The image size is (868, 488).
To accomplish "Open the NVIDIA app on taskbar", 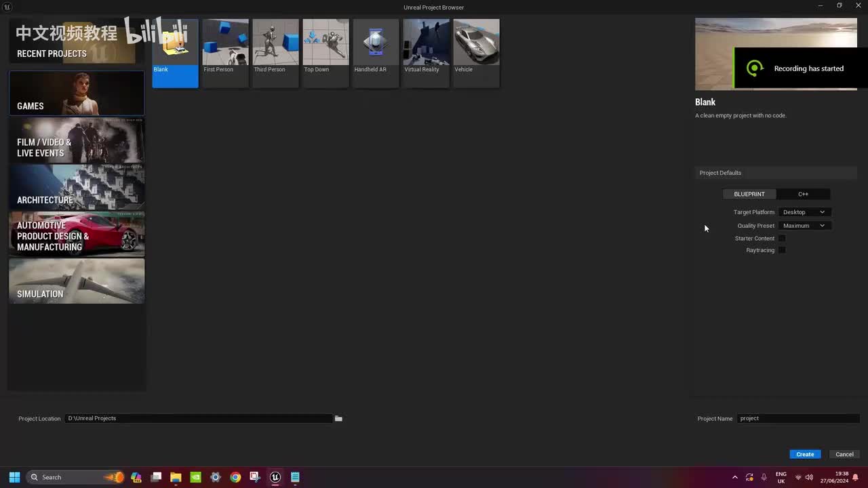I will pos(195,477).
